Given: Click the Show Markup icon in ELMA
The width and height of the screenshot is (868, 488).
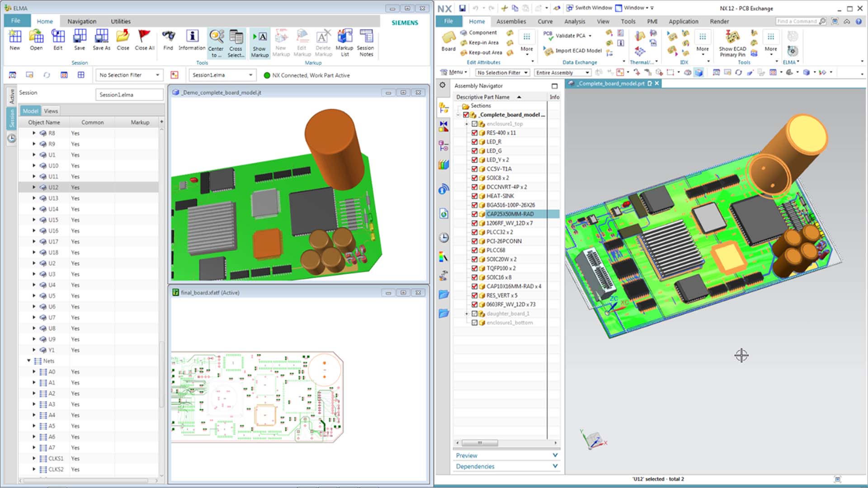Looking at the screenshot, I should pyautogui.click(x=259, y=38).
